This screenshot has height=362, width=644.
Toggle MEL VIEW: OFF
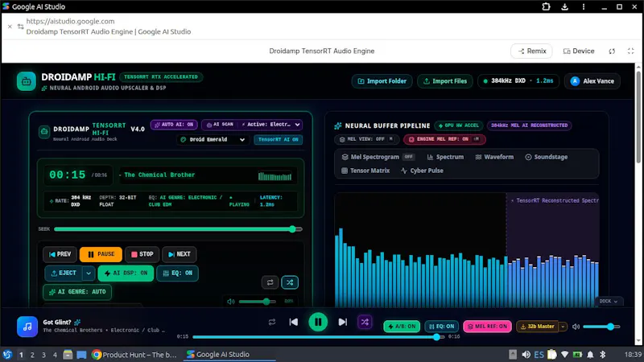pos(366,139)
